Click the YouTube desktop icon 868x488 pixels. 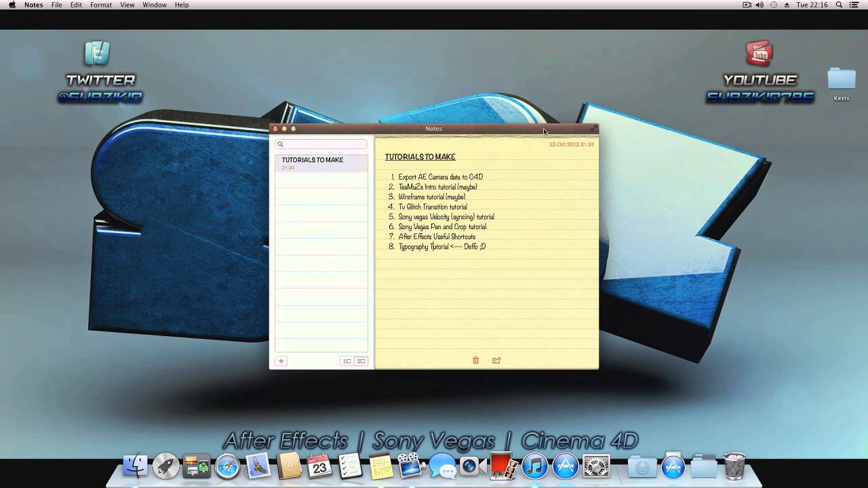pyautogui.click(x=759, y=53)
